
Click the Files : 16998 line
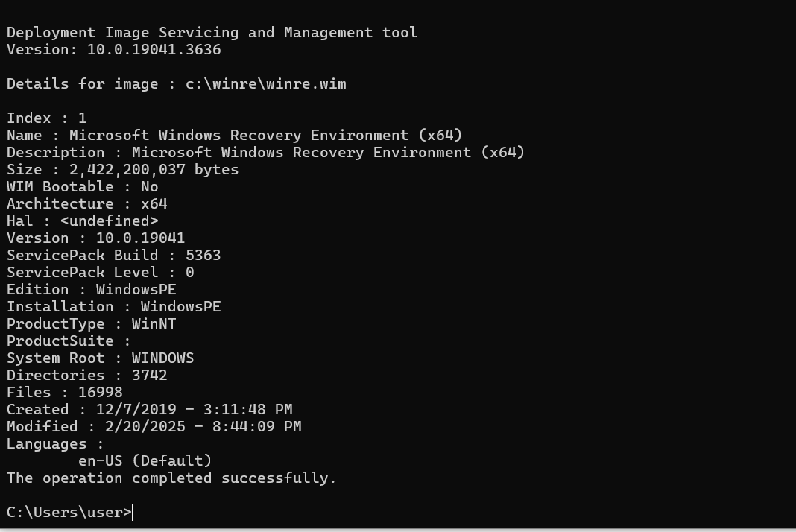tap(65, 393)
